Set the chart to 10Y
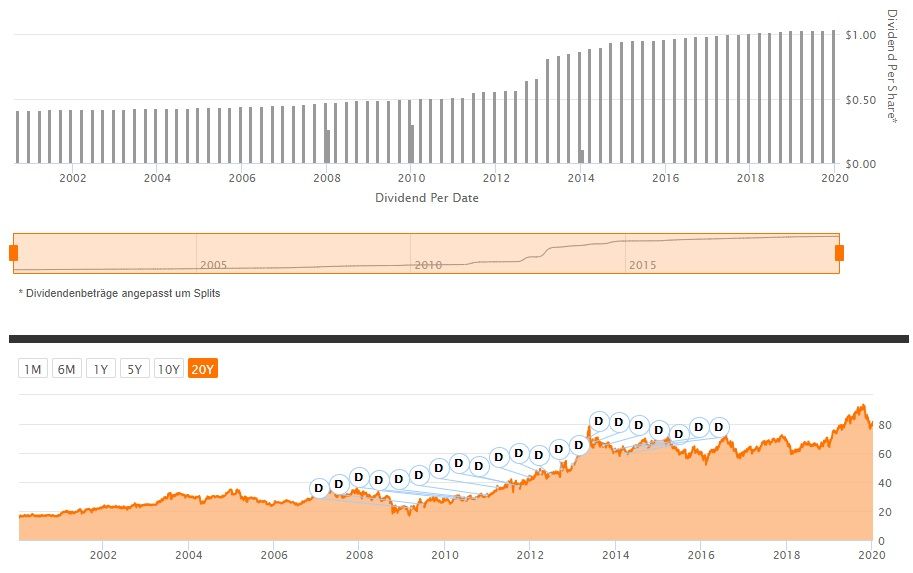 (169, 369)
